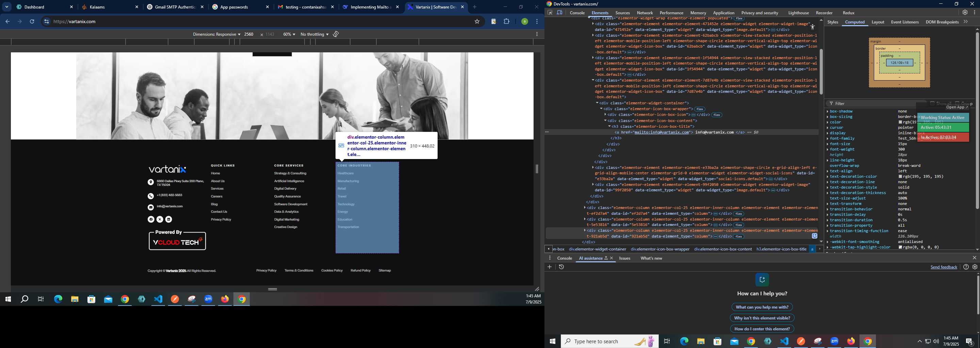Image resolution: width=980 pixels, height=348 pixels.
Task: Open DevTools settings gear in top bar
Action: tap(965, 13)
